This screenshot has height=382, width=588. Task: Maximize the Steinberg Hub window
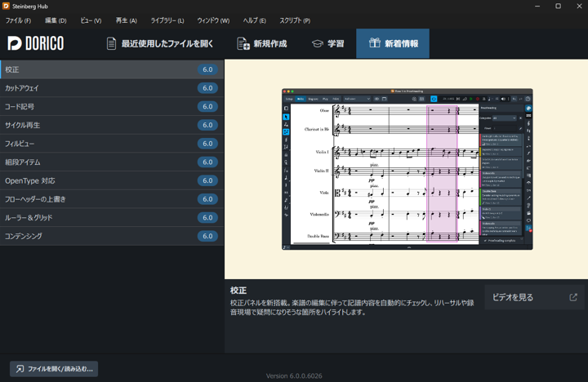(558, 6)
